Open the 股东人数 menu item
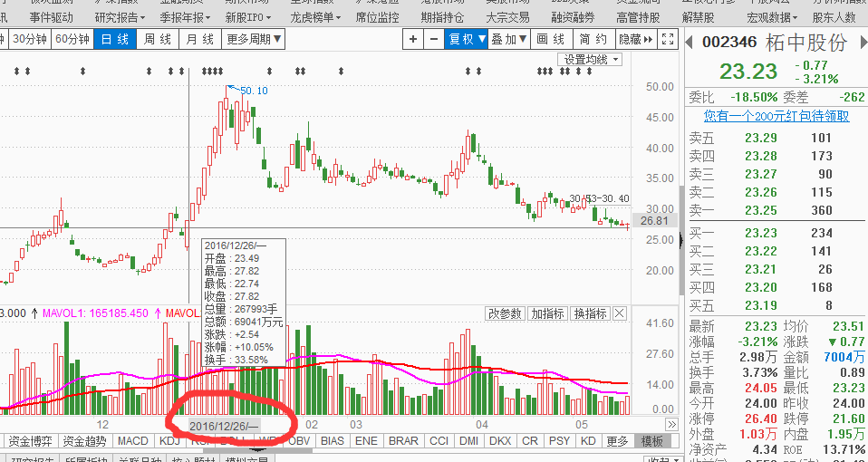The image size is (868, 462). point(834,17)
